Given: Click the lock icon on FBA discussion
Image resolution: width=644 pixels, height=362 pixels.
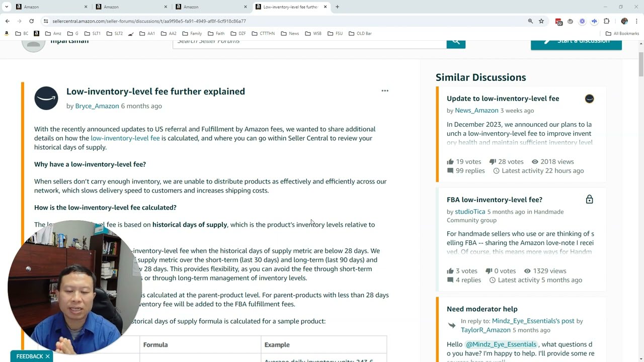Looking at the screenshot, I should (x=589, y=200).
